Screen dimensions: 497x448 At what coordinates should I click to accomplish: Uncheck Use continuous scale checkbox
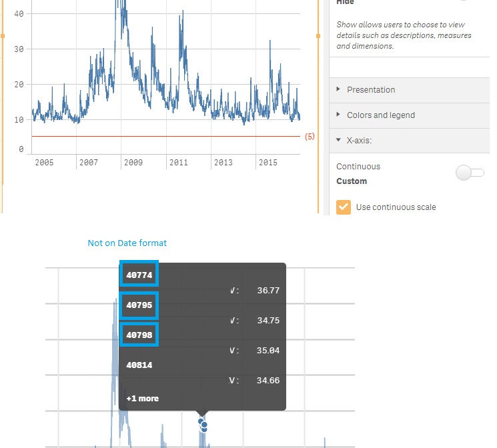click(344, 207)
